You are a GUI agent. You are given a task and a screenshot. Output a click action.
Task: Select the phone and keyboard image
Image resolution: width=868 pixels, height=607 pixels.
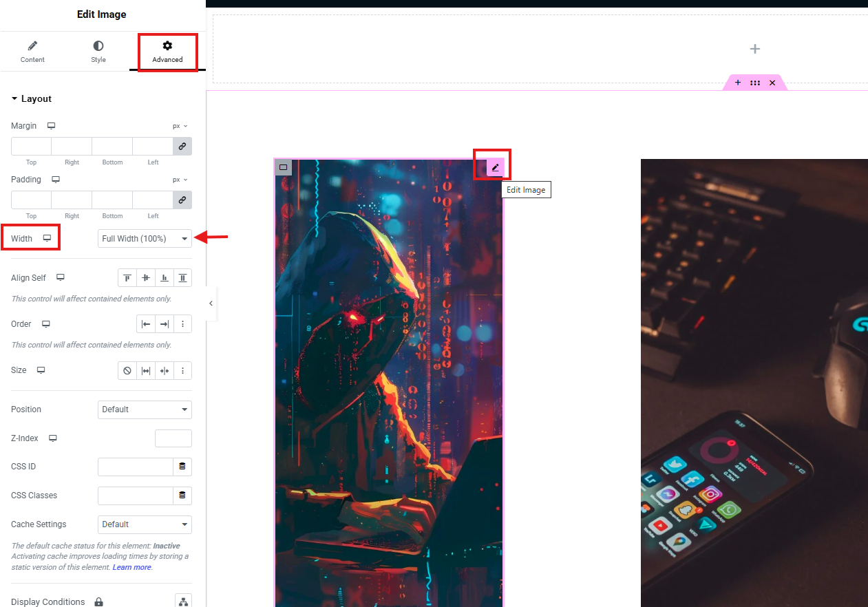pos(754,383)
